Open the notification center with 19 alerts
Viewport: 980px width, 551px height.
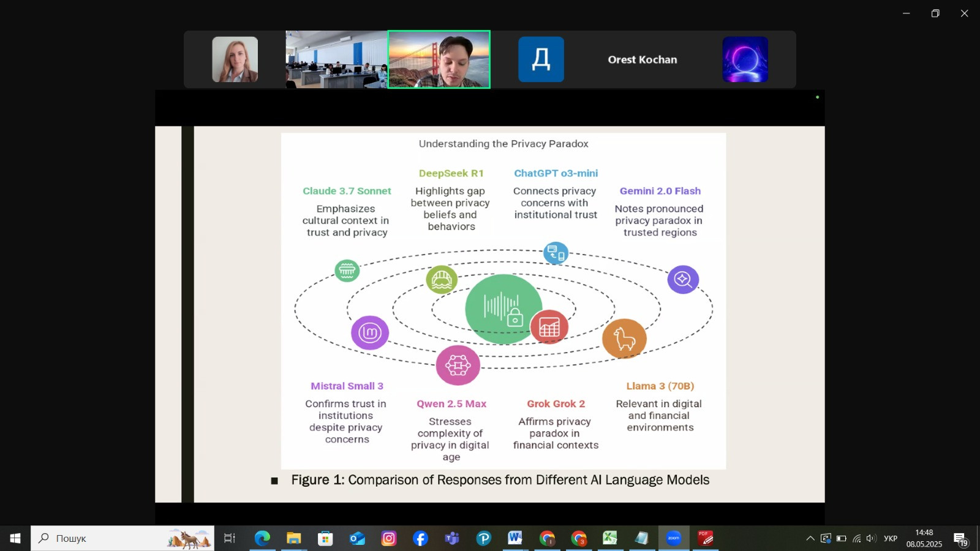coord(960,539)
